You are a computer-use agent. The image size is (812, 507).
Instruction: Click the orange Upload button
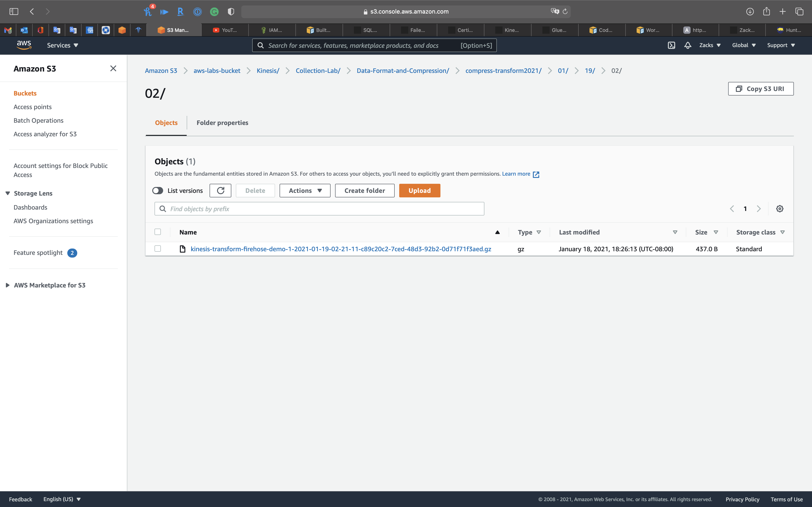pyautogui.click(x=419, y=190)
